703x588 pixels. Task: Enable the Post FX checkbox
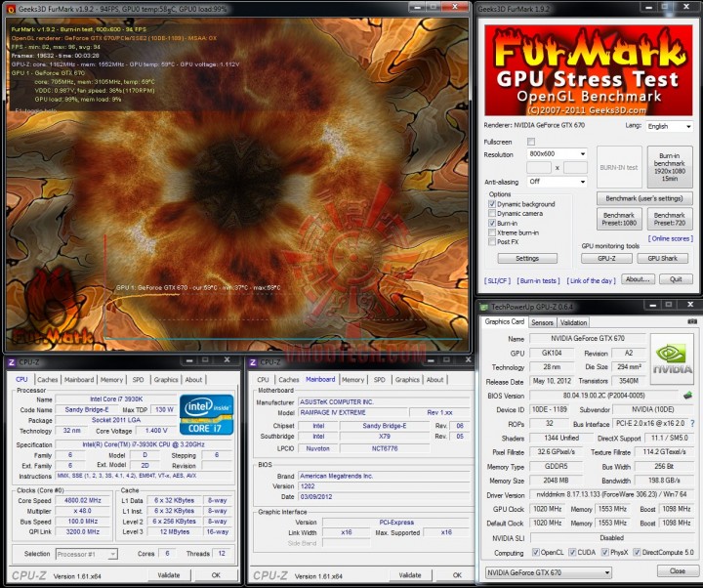(492, 242)
